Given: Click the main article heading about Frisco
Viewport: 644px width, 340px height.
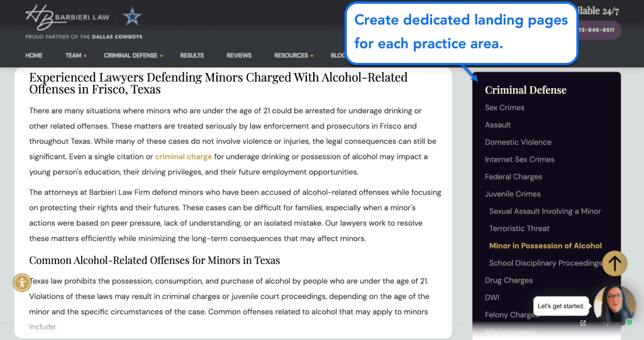Looking at the screenshot, I should tap(218, 83).
